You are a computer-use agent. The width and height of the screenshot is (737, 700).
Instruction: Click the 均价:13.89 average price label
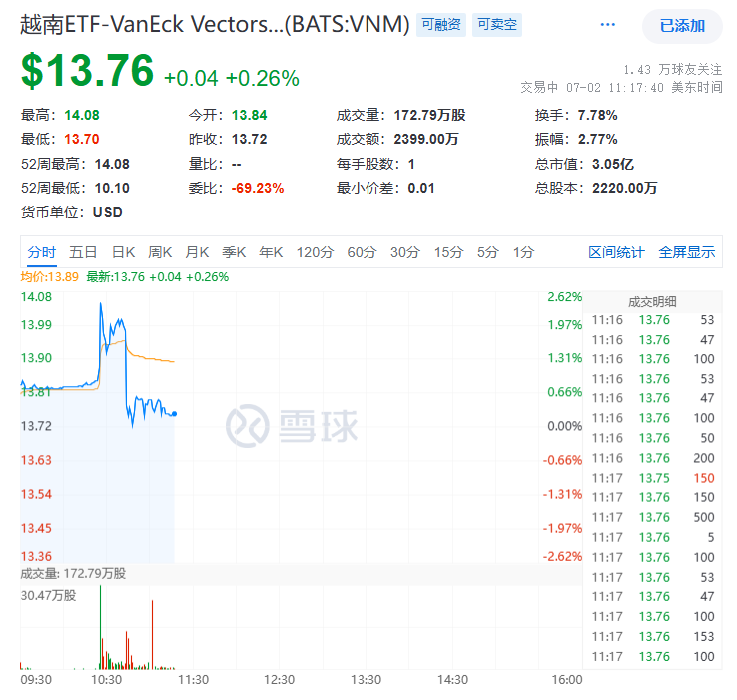coord(49,277)
